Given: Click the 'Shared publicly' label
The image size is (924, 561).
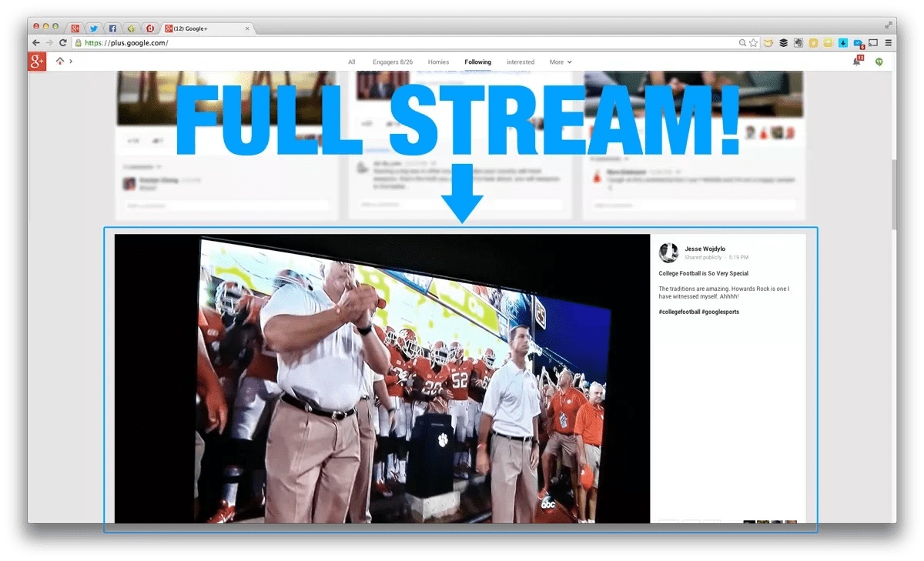Looking at the screenshot, I should (703, 258).
